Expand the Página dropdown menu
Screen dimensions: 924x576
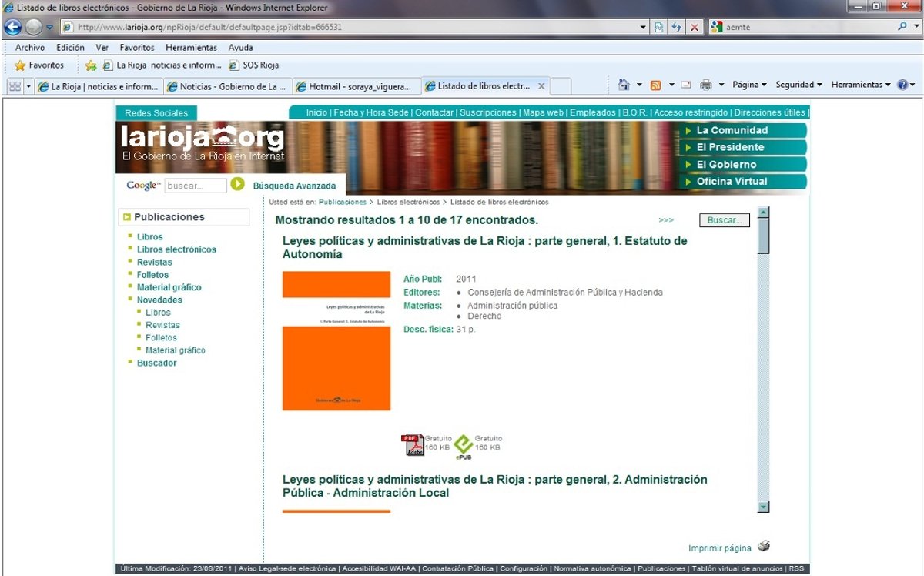(749, 85)
